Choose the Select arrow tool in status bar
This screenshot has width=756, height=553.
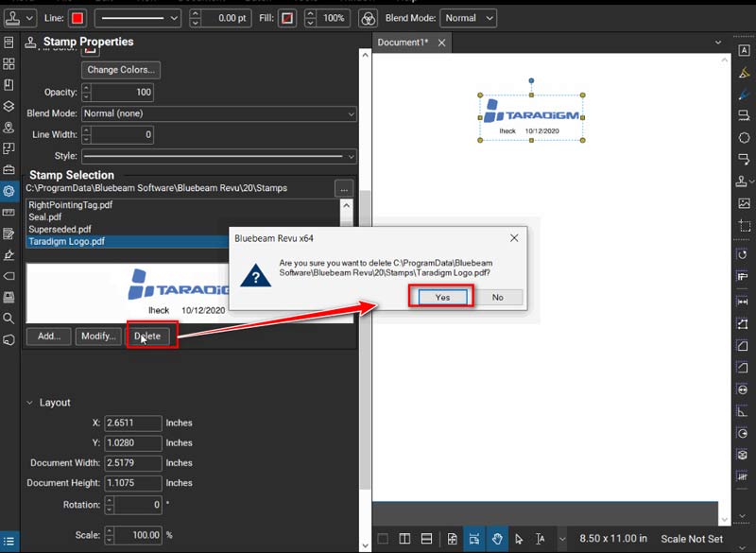click(x=518, y=539)
